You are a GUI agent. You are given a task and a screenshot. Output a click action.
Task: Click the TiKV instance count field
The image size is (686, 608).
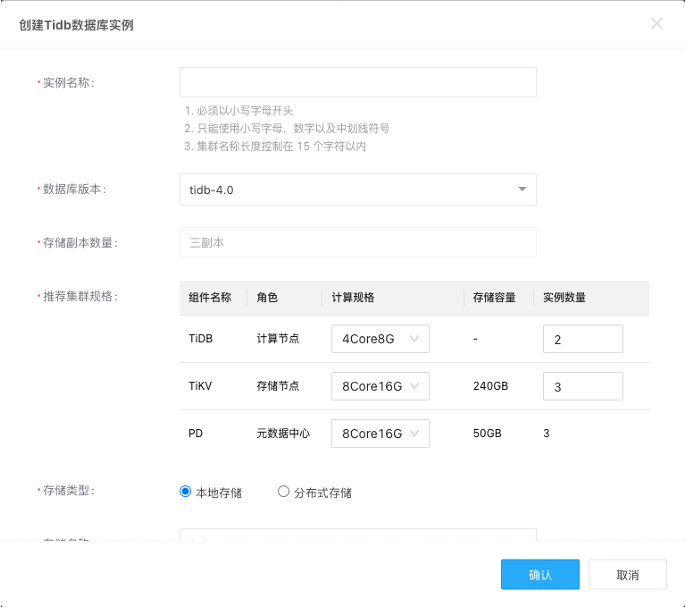coord(583,386)
